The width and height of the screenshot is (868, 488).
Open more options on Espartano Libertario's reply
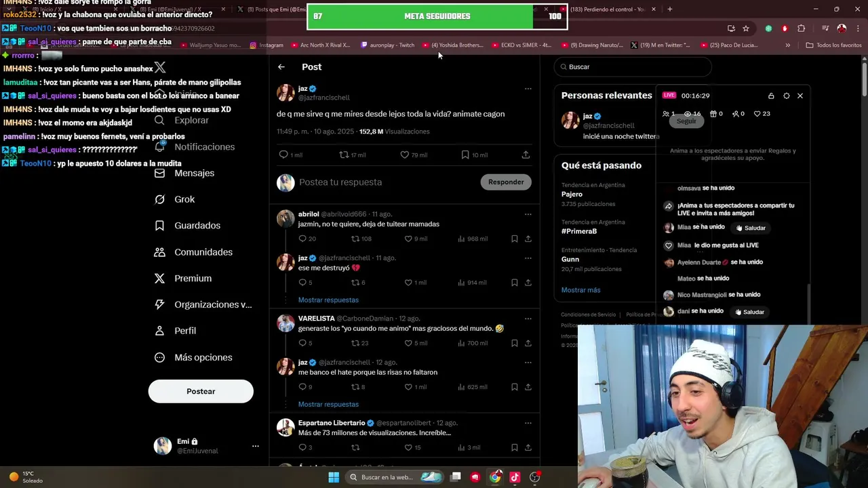528,423
